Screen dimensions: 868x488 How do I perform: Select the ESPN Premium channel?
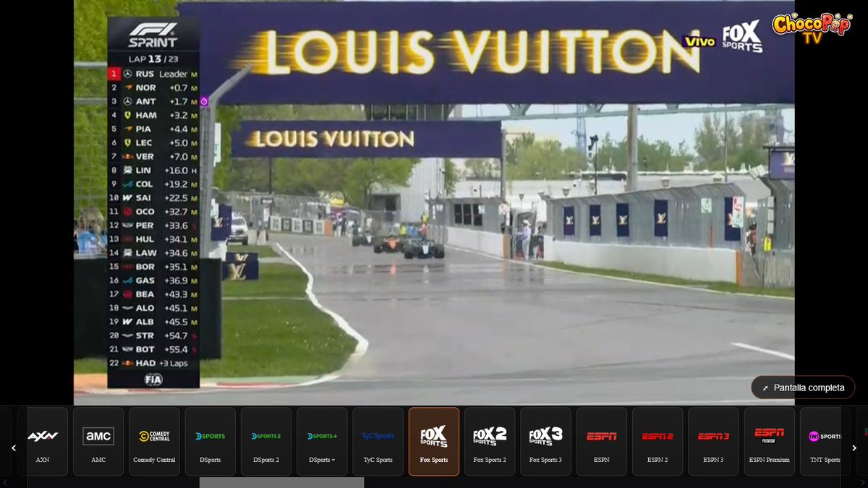click(x=769, y=441)
